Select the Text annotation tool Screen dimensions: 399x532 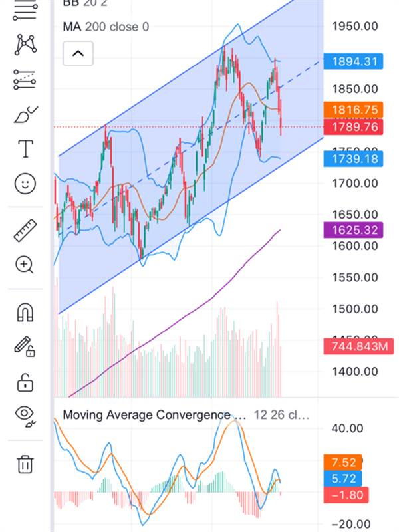click(25, 149)
